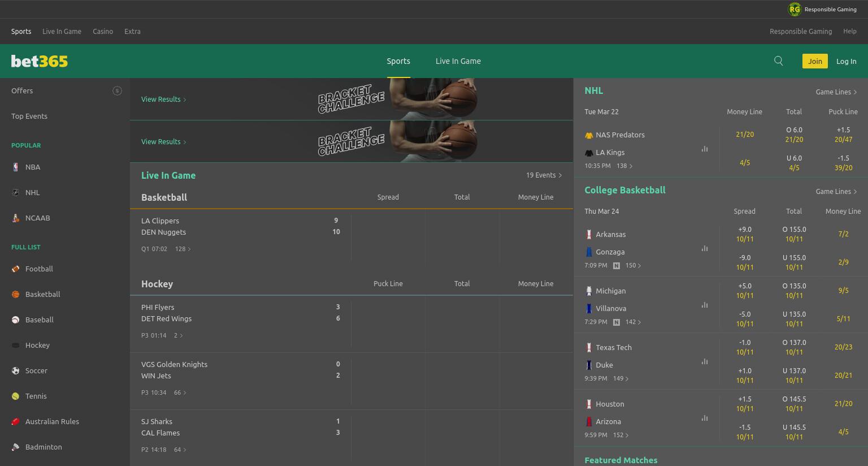Select Arizona money line 4/5

click(x=843, y=432)
